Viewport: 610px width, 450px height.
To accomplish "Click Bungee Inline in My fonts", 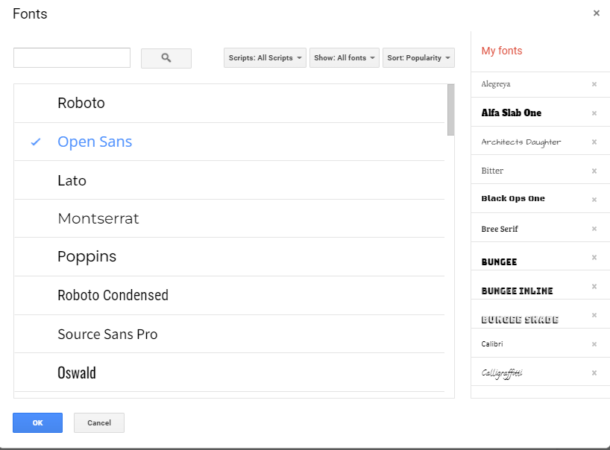I will [x=517, y=291].
